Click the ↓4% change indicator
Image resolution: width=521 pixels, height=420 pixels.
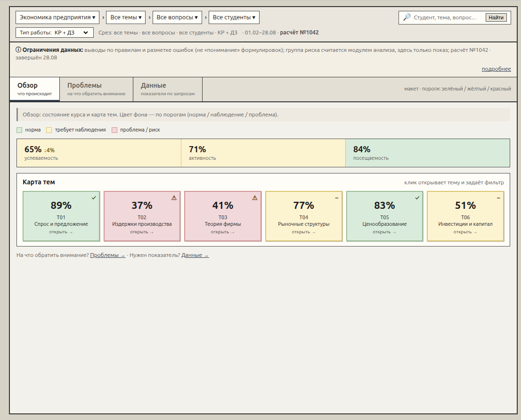[49, 150]
